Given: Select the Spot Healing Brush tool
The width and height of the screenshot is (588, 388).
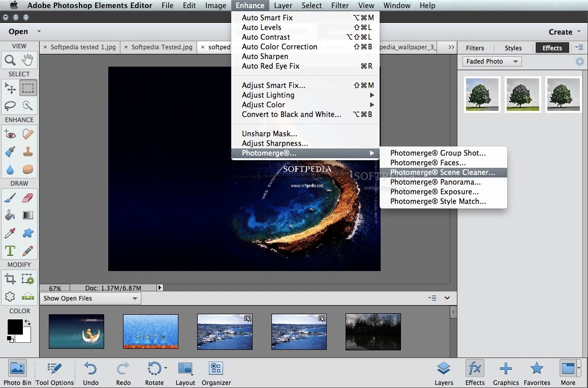Looking at the screenshot, I should 28,134.
